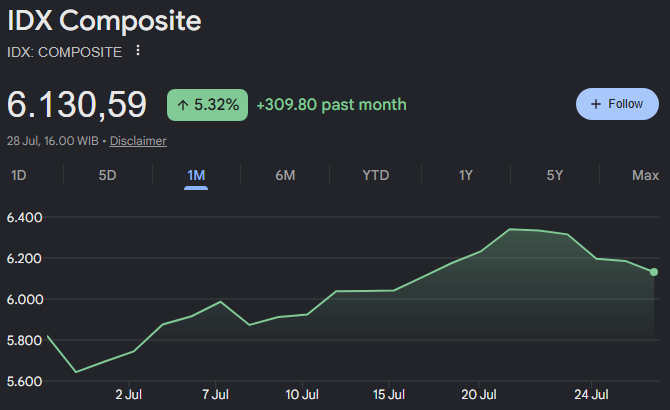Open the three-dot more options menu

tap(138, 50)
